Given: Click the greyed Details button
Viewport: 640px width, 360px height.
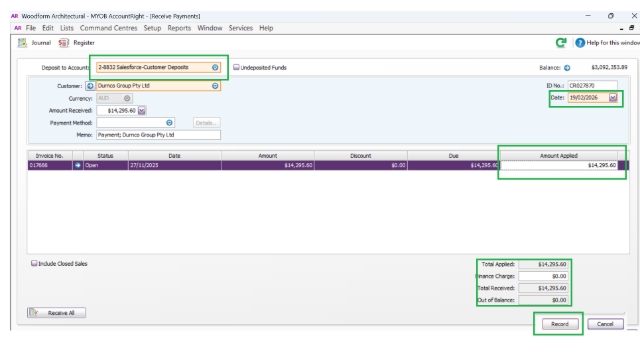Looking at the screenshot, I should click(x=207, y=123).
